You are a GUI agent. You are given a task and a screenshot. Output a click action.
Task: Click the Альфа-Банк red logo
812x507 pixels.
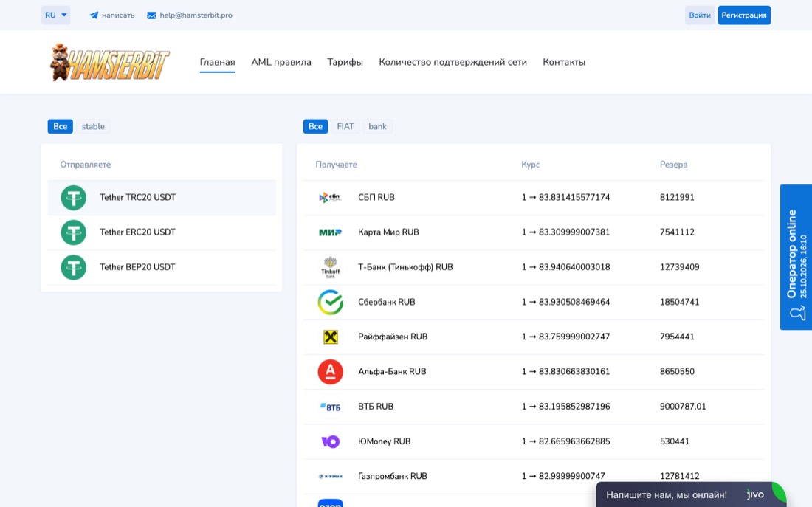pyautogui.click(x=331, y=372)
